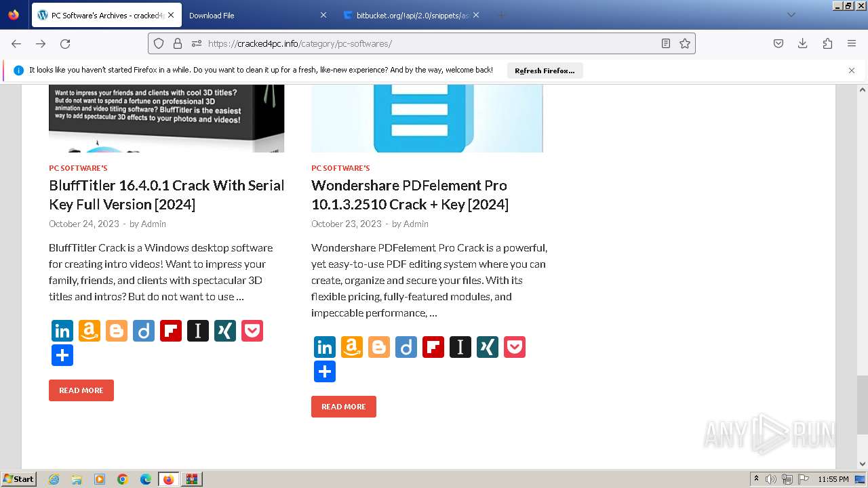Share BluffTitler post on XING
Viewport: 868px width, 488px height.
click(x=225, y=331)
